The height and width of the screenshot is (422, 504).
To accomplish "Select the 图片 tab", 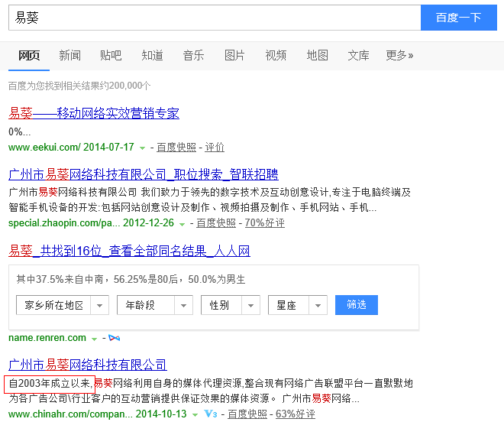I will [234, 56].
